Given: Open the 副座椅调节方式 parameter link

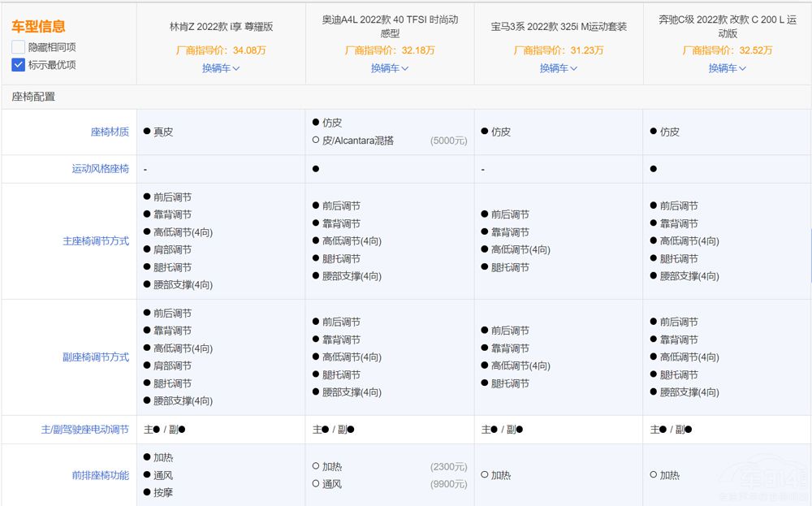Looking at the screenshot, I should coord(96,357).
